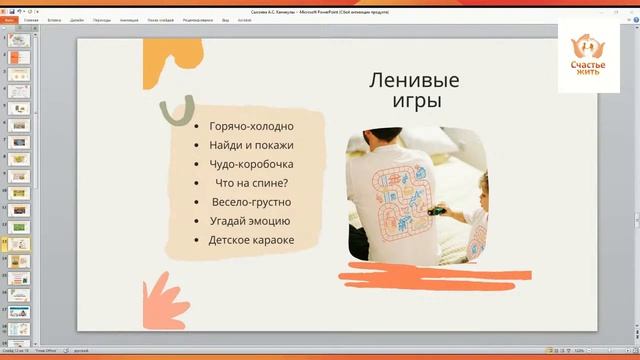Click bullet text 'Чудо-коробочка'
The height and width of the screenshot is (360, 640).
coord(251,164)
